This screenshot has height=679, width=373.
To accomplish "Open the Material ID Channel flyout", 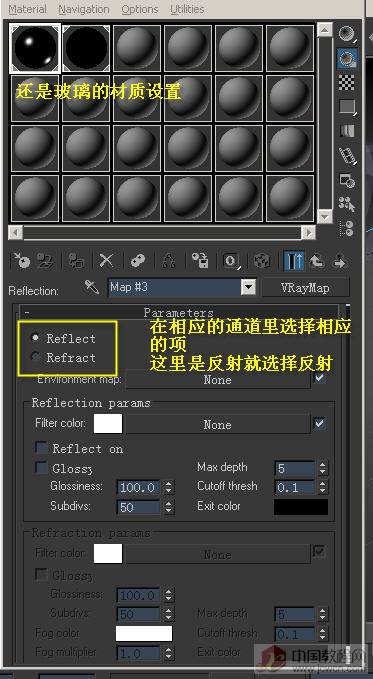I will tap(231, 261).
